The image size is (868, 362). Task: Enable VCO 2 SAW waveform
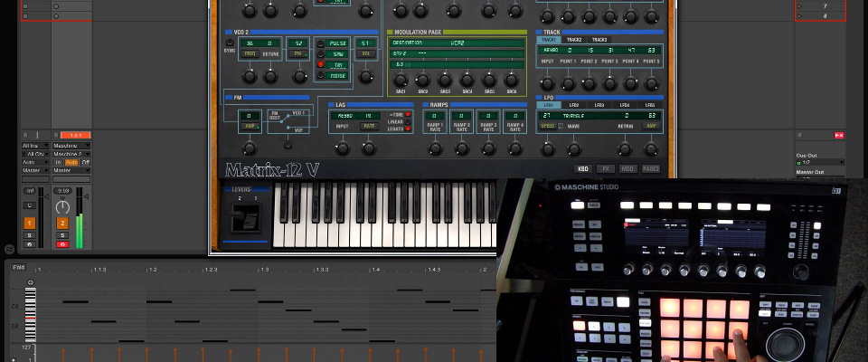320,53
